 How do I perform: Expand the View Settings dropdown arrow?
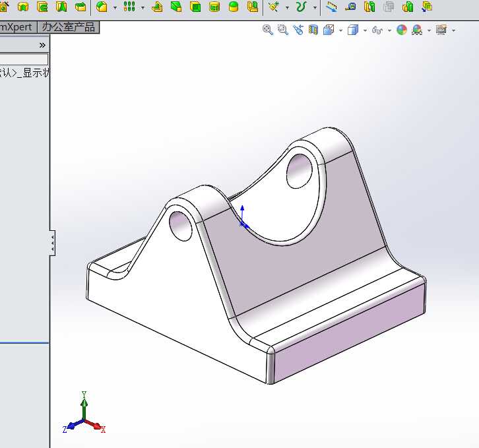point(454,30)
